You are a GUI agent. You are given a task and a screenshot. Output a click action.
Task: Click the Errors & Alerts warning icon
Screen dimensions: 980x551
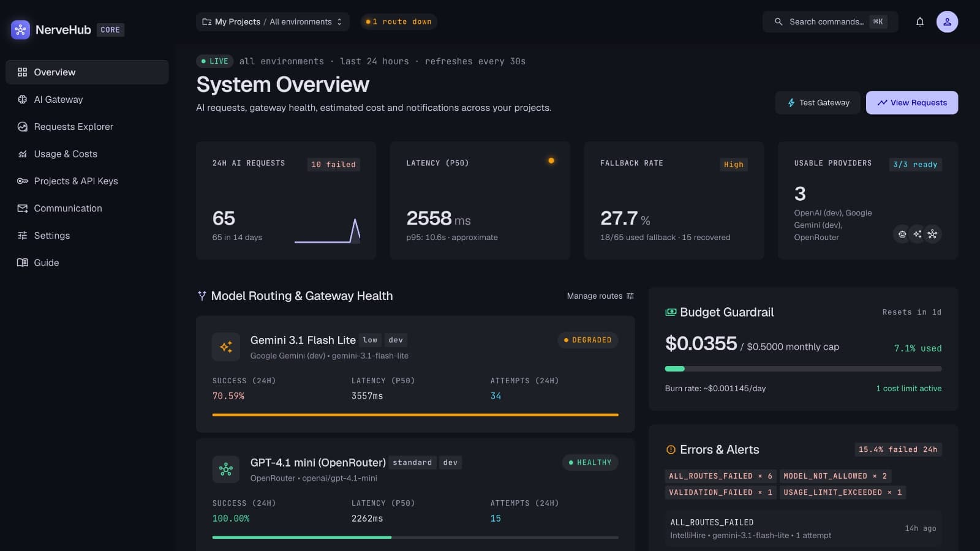(x=671, y=449)
